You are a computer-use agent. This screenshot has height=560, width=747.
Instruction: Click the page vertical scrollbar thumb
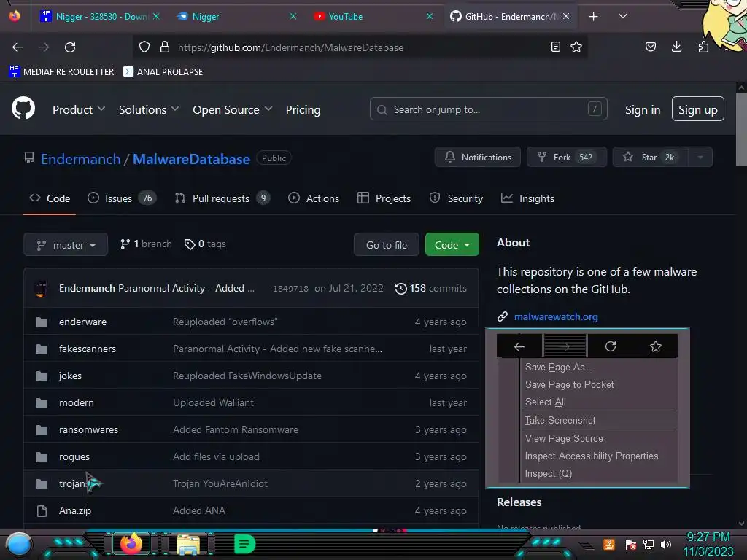pos(741,130)
